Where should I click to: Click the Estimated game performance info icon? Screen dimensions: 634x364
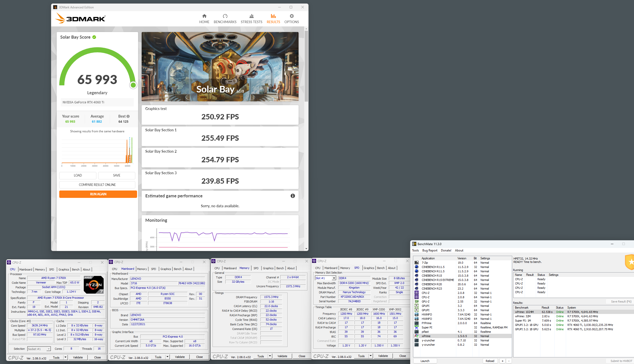293,196
